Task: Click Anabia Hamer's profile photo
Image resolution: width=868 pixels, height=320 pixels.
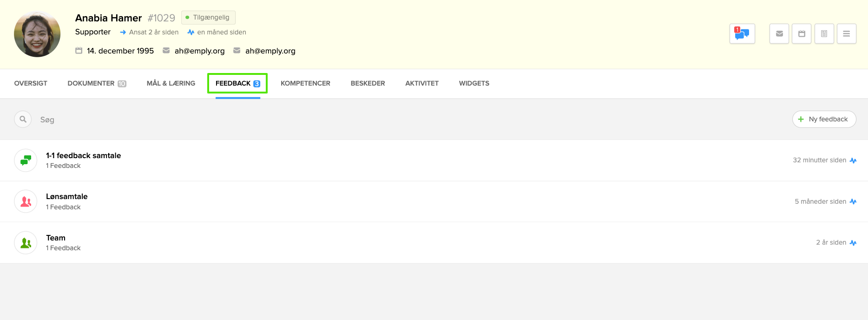Action: click(37, 34)
